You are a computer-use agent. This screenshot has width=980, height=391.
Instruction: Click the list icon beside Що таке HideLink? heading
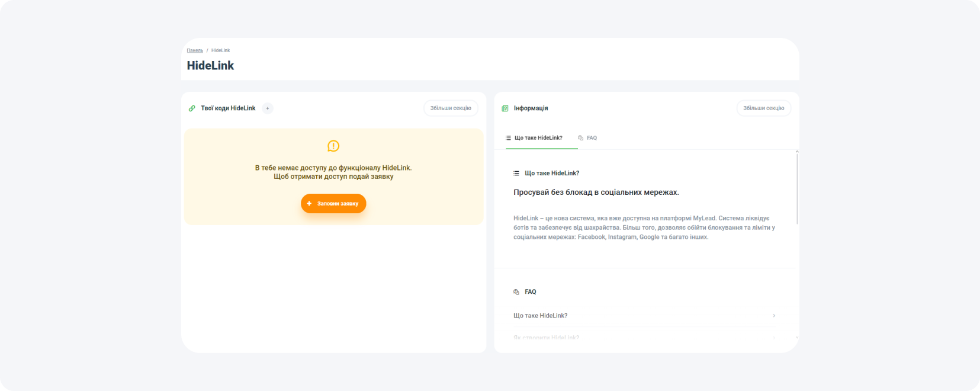(516, 174)
